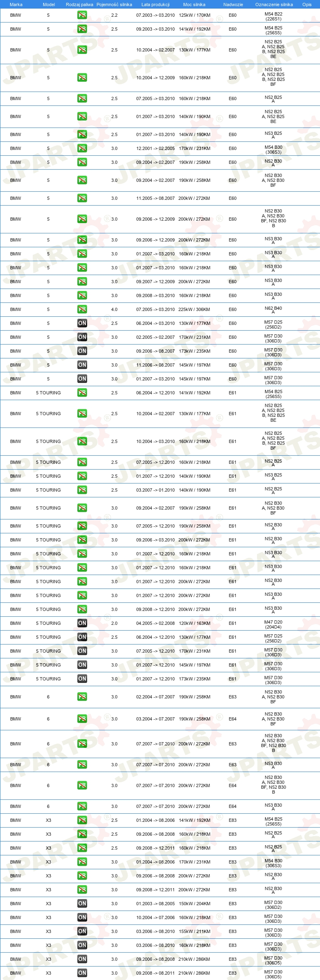The height and width of the screenshot is (980, 320).
Task: Click the Nadwozie column header
Action: click(x=233, y=4)
